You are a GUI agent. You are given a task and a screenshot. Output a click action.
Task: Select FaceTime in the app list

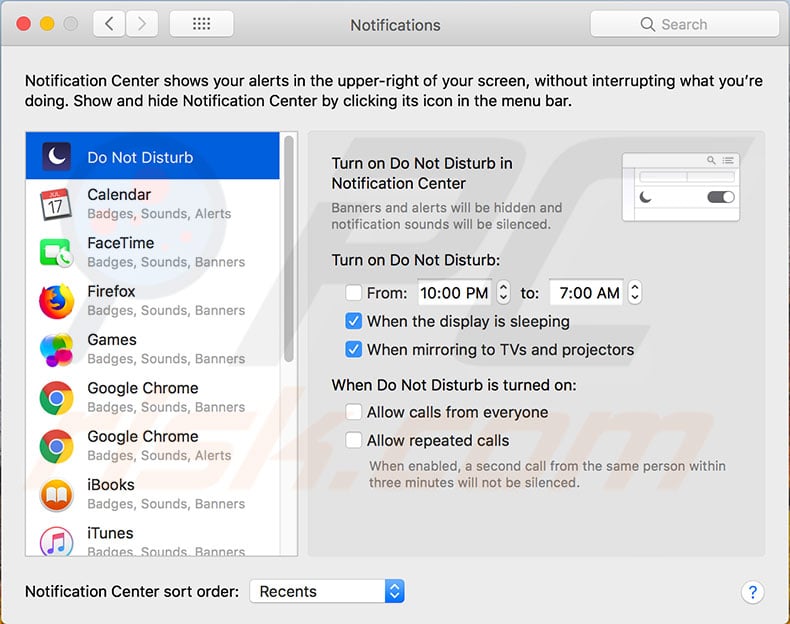point(153,252)
